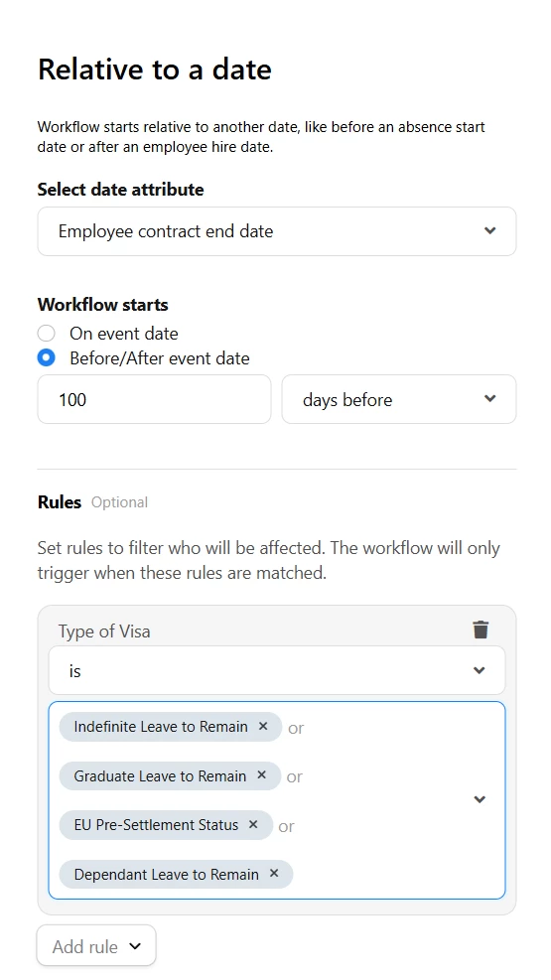The height and width of the screenshot is (980, 551).
Task: Remove the EU Pre-Settlement Status tag
Action: click(253, 824)
